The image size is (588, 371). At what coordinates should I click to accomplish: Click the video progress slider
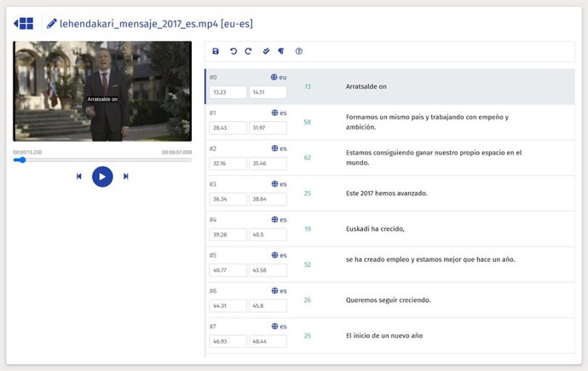pyautogui.click(x=102, y=159)
